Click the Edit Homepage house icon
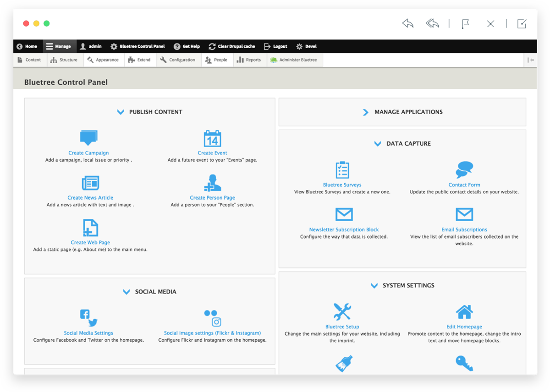 point(464,312)
